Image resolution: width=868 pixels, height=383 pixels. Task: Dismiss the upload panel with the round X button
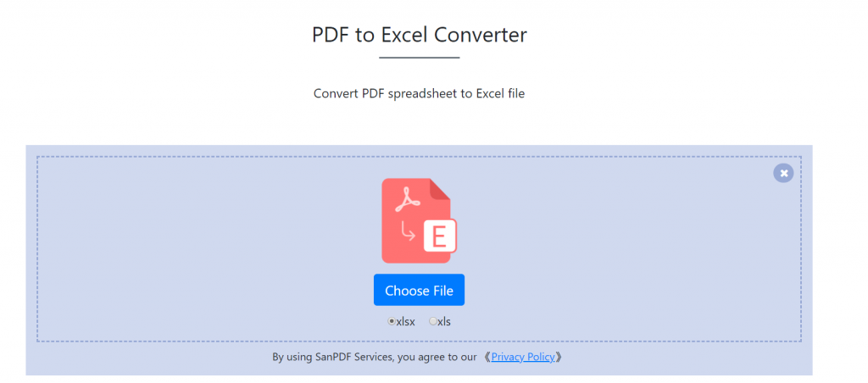(x=783, y=173)
